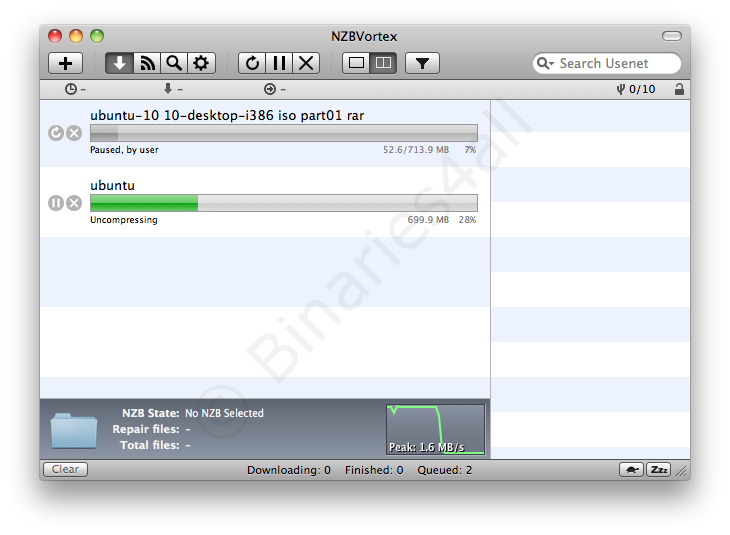Click the plus button to add NZB
The height and width of the screenshot is (535, 730).
click(x=66, y=63)
